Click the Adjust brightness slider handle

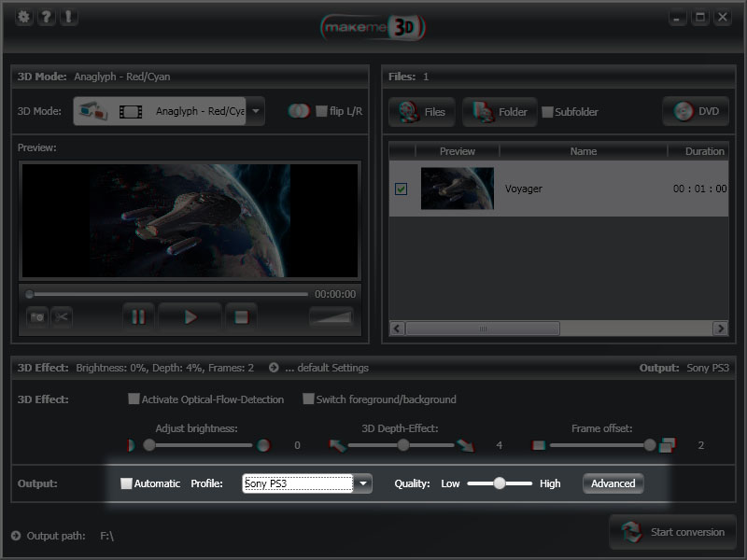(x=149, y=445)
